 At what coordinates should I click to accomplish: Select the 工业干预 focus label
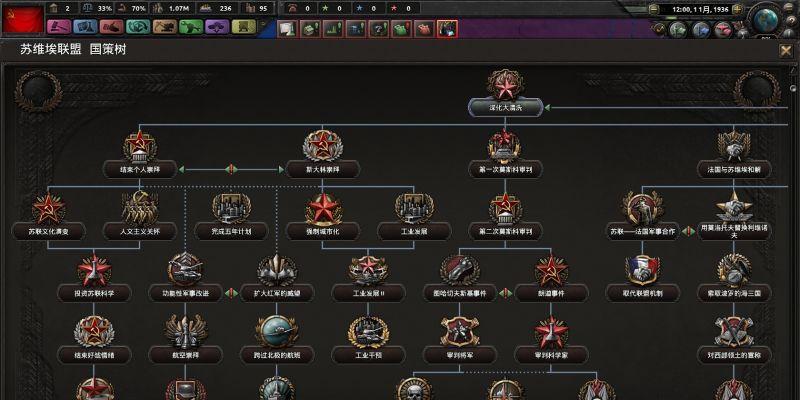(x=368, y=355)
